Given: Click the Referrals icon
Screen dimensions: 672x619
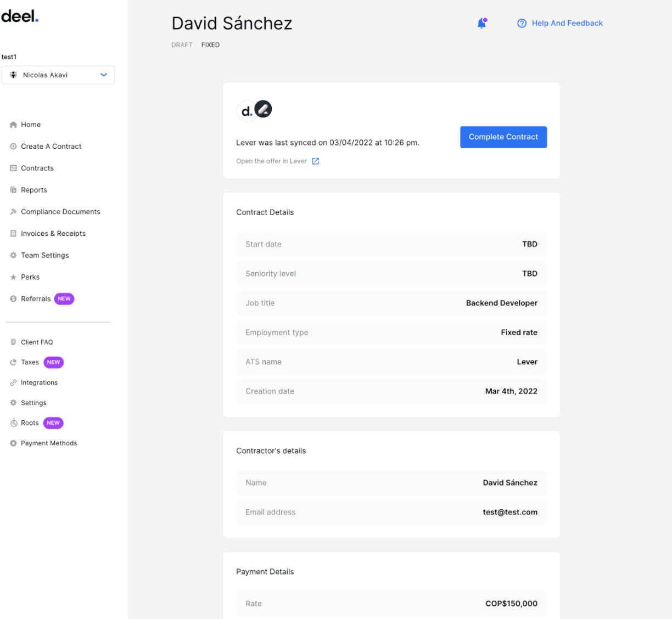Looking at the screenshot, I should (13, 299).
